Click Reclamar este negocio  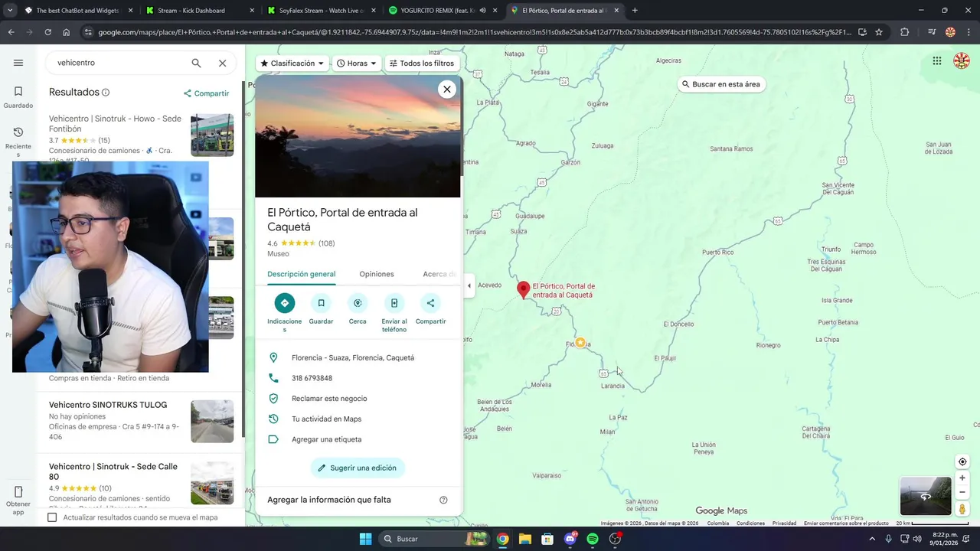pos(329,399)
